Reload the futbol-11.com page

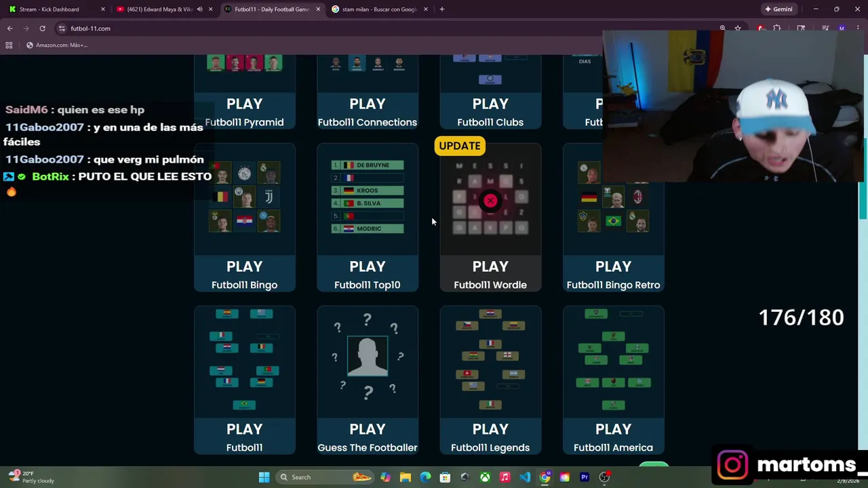[x=42, y=28]
